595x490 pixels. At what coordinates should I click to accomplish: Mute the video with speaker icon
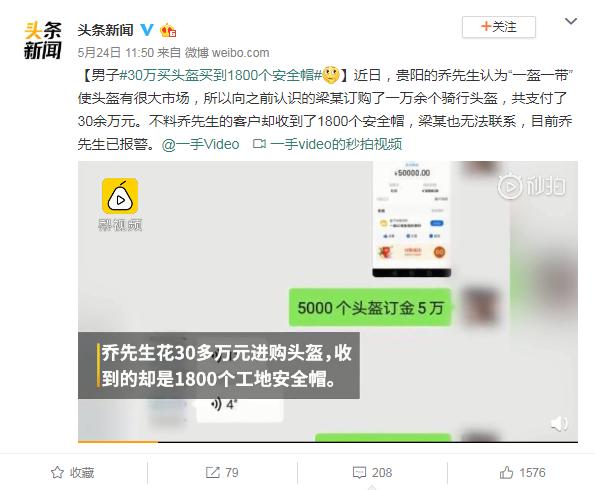click(559, 423)
